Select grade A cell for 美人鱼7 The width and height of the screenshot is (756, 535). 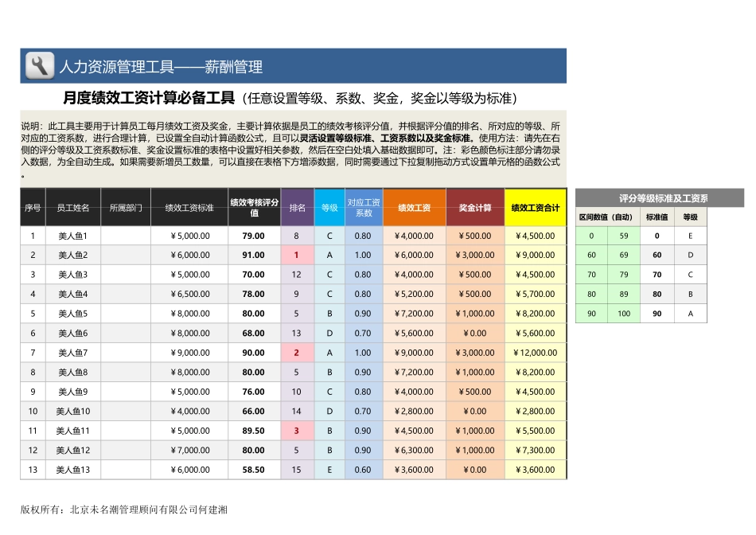(x=329, y=352)
